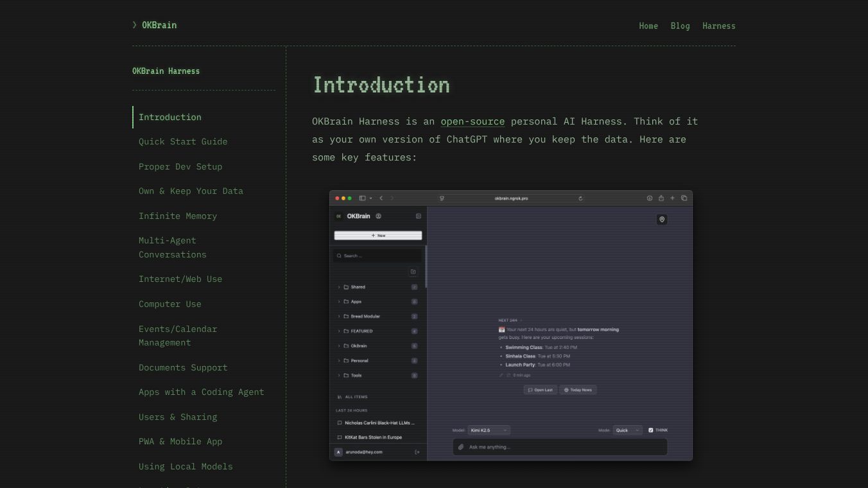
Task: Click the OK logo badge in the app
Action: click(339, 216)
